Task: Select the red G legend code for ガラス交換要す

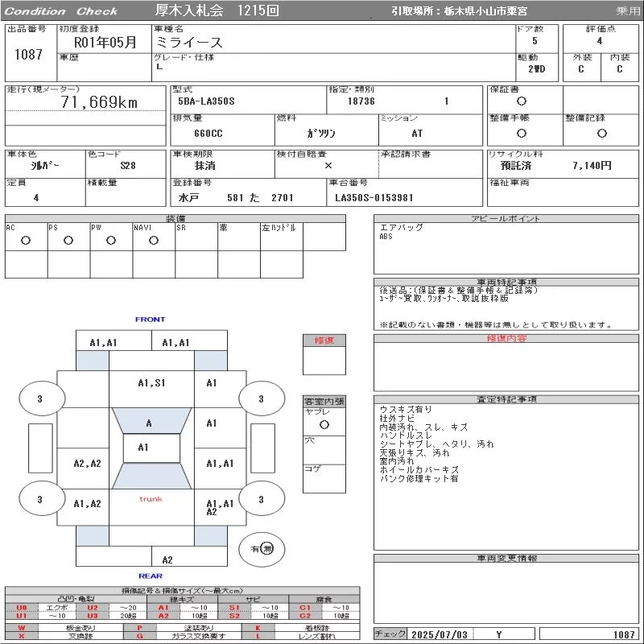Action: 140,636
